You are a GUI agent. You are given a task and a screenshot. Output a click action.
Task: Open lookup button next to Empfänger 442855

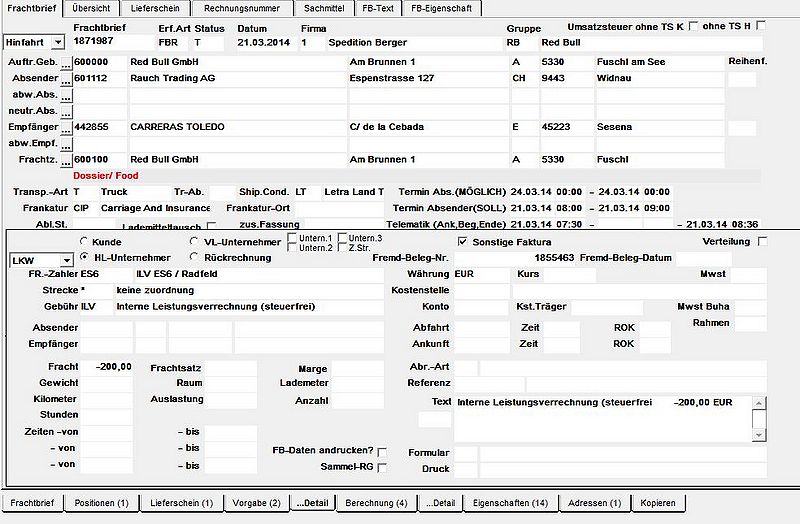click(66, 128)
